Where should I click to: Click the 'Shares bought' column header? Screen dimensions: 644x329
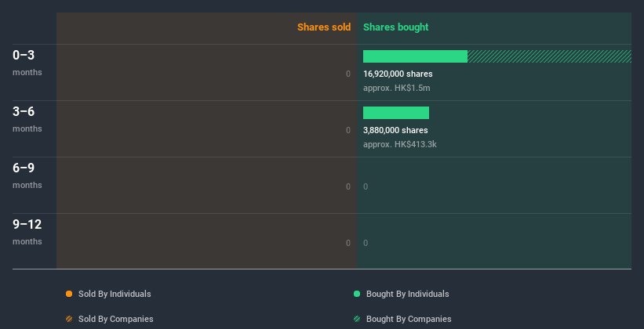[x=396, y=27]
